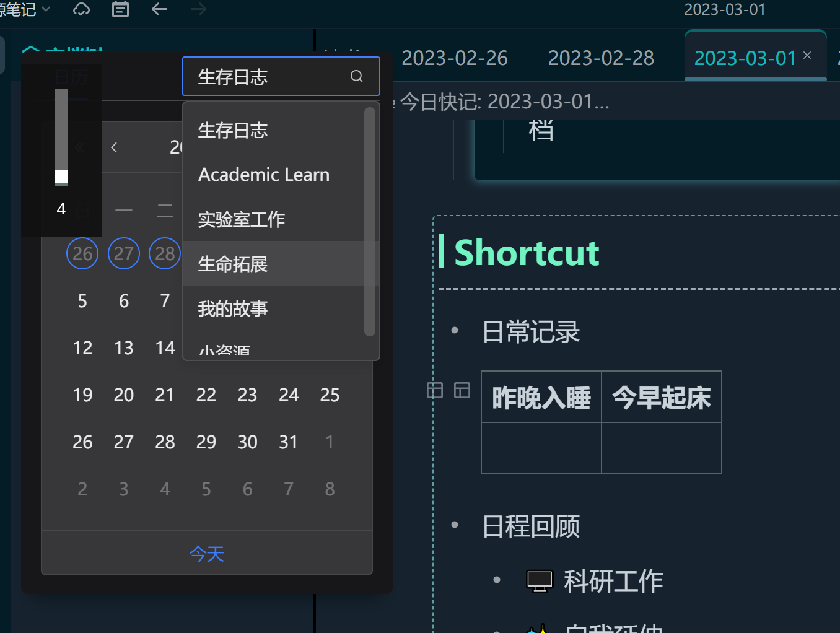This screenshot has width=840, height=633.
Task: Select date 15 in the calendar grid
Action: coord(206,347)
